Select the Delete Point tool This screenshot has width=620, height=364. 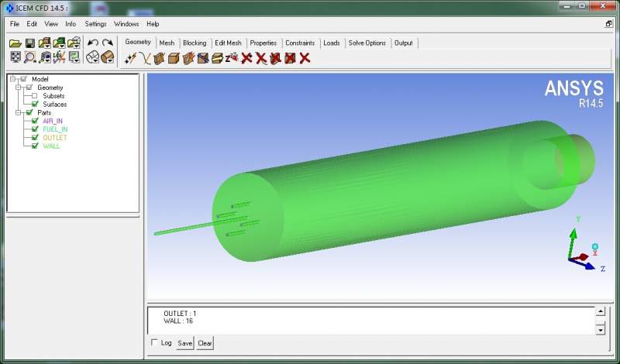(x=246, y=59)
